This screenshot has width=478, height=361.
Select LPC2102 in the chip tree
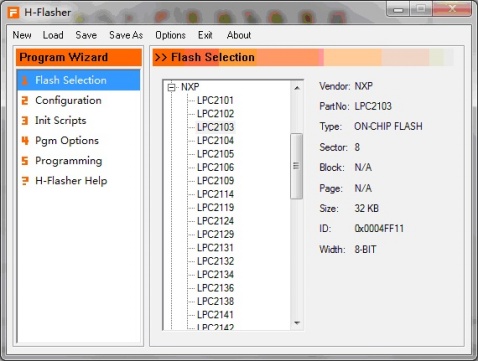(x=215, y=114)
